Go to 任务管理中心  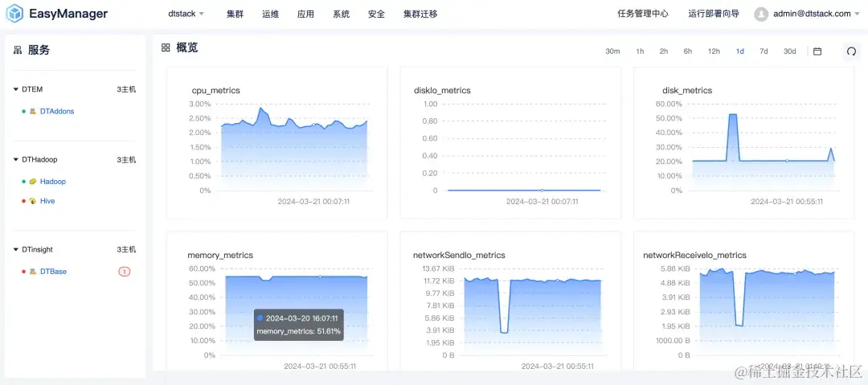click(x=643, y=14)
